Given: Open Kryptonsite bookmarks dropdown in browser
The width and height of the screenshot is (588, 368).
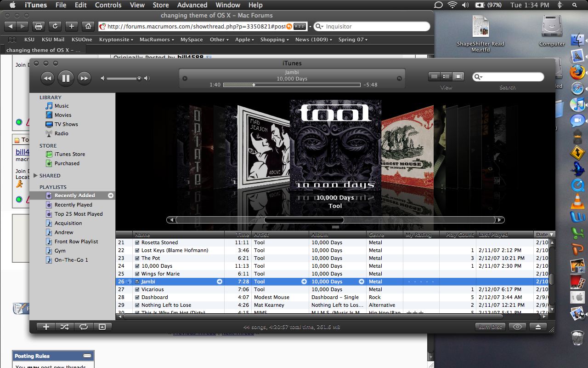Looking at the screenshot, I should coord(116,40).
